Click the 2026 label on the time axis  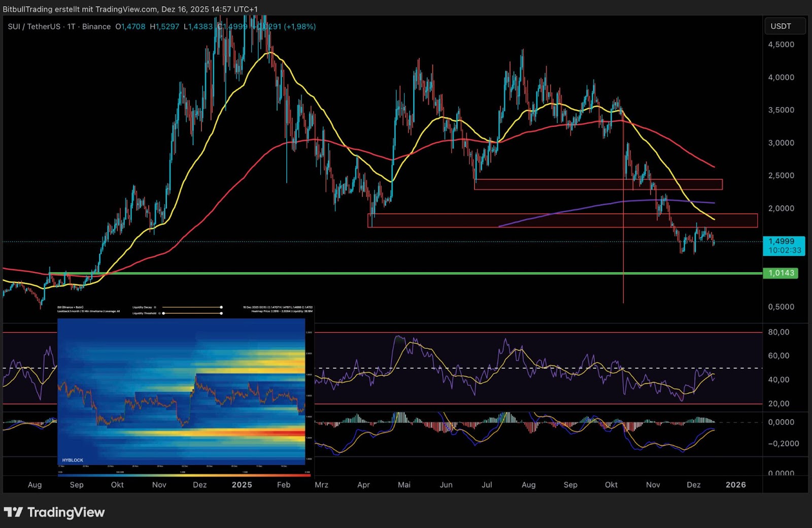735,485
